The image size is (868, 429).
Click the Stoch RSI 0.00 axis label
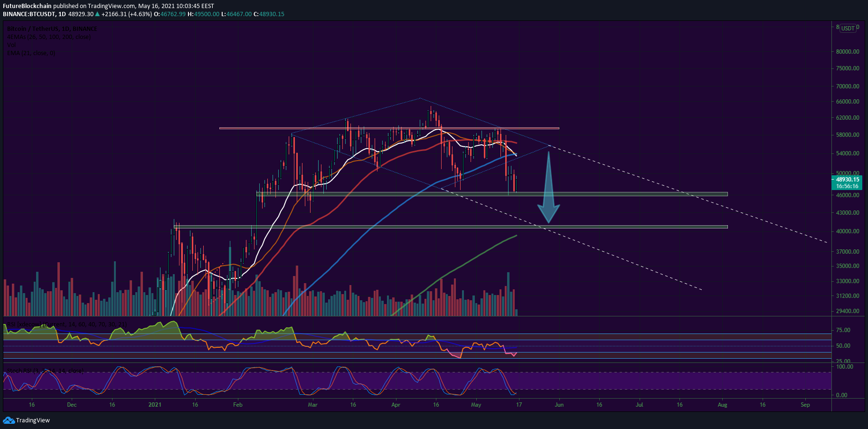click(x=842, y=395)
